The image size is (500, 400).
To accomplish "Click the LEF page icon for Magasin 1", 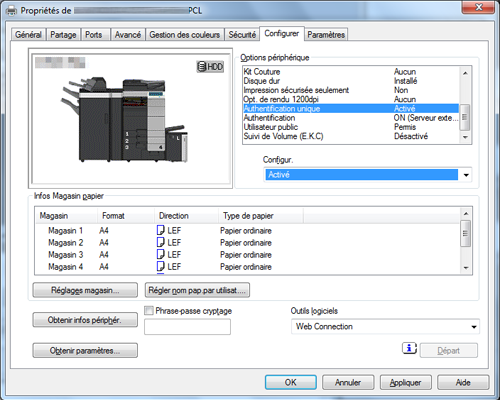I will click(x=161, y=230).
